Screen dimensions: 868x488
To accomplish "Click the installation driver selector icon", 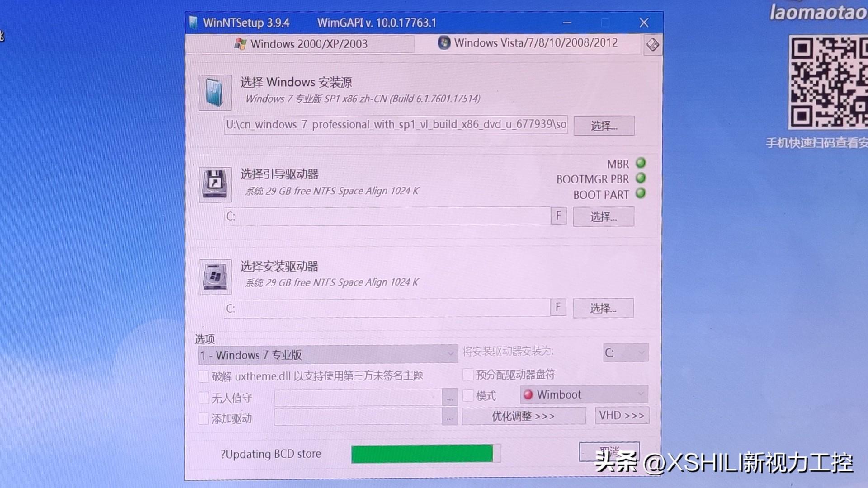I will (x=216, y=275).
